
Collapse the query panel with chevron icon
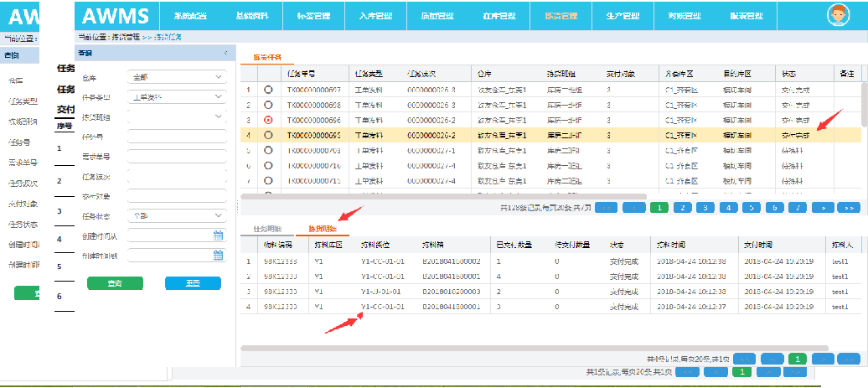225,53
